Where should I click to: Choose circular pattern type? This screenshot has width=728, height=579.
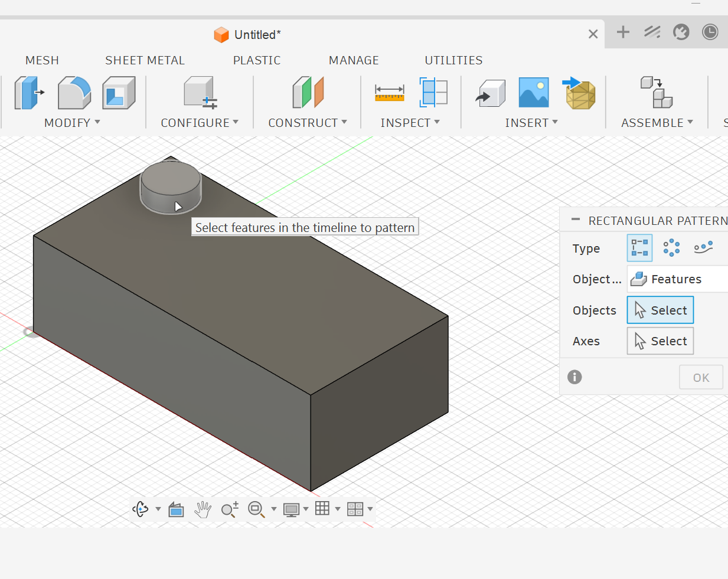[671, 248]
